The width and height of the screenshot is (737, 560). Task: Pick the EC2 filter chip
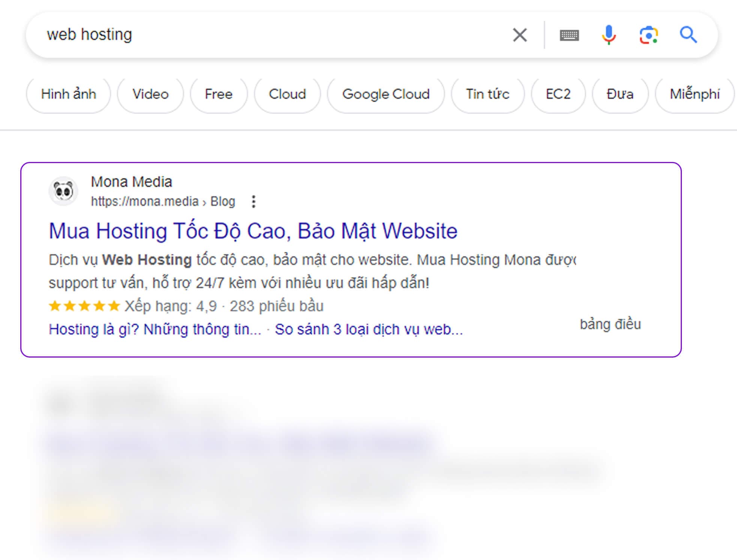558,94
